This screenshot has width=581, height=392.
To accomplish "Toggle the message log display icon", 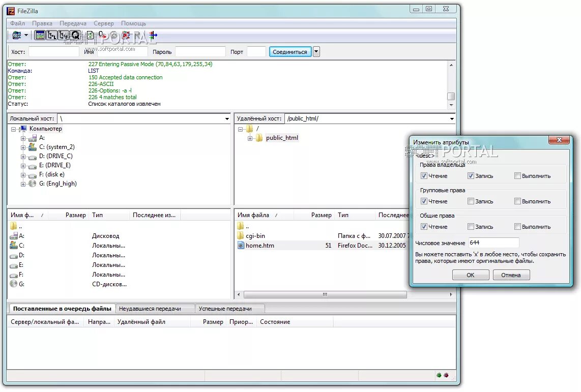I will coord(40,36).
